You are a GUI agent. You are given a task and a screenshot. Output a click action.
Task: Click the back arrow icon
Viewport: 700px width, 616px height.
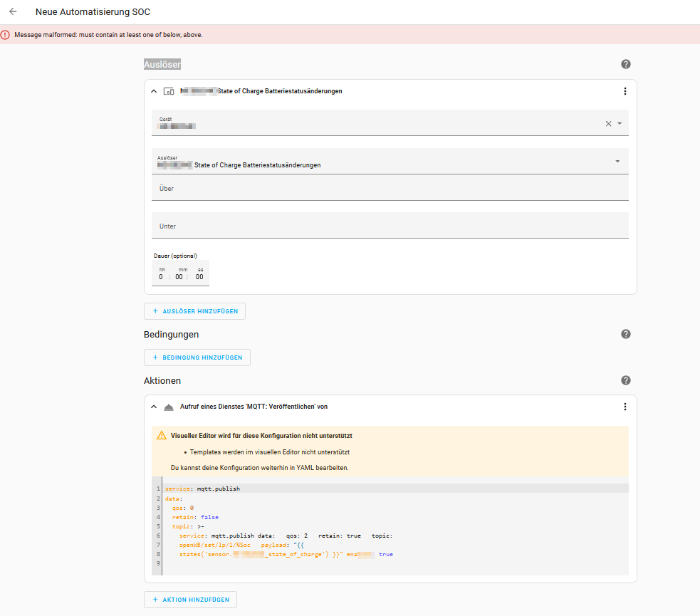pos(13,12)
